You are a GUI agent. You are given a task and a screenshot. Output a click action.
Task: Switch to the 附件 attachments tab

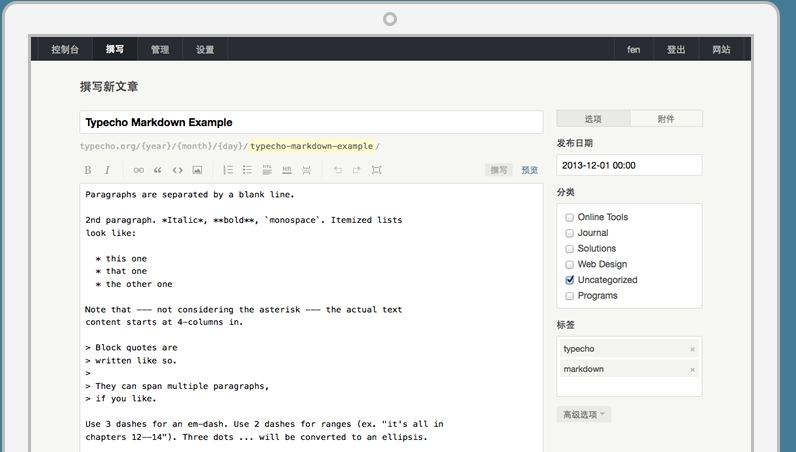666,119
